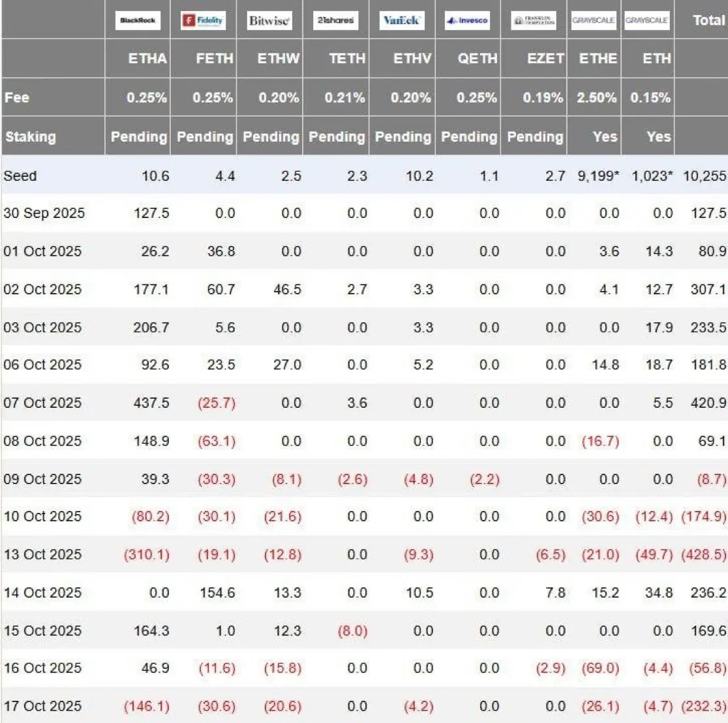Click the VanEck logo
The image size is (728, 723).
point(402,20)
